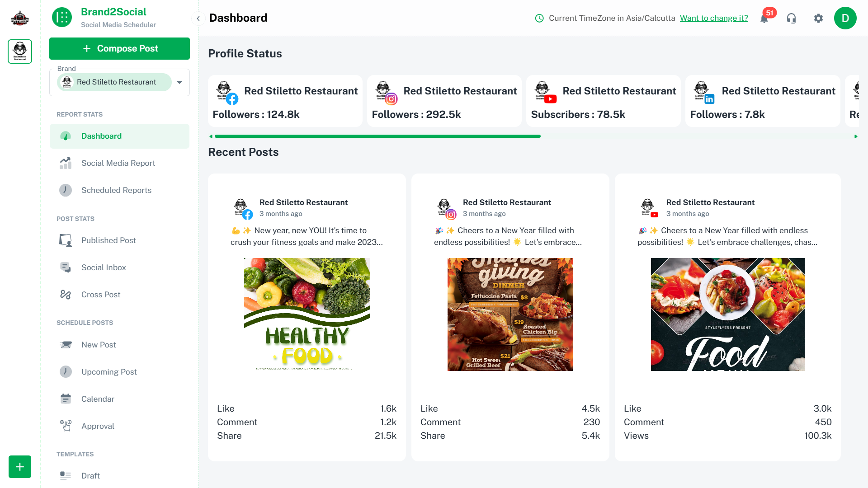Click the Social Inbox icon
This screenshot has height=488, width=868.
(x=66, y=267)
